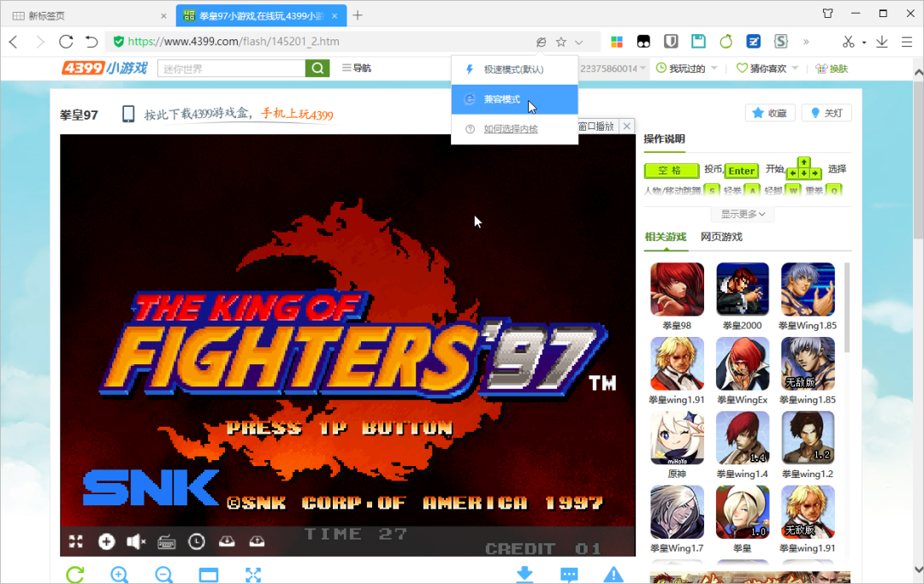Open the 导航 navigation menu
This screenshot has width=924, height=584.
point(357,68)
